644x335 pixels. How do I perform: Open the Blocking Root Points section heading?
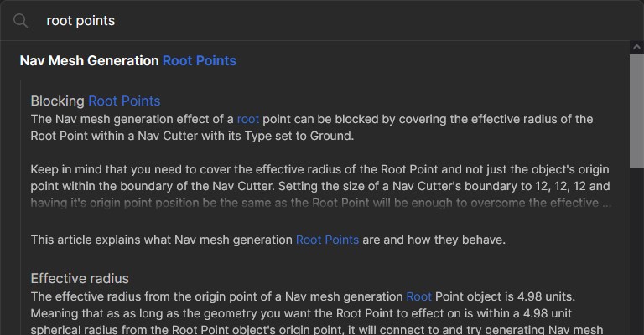click(x=96, y=100)
